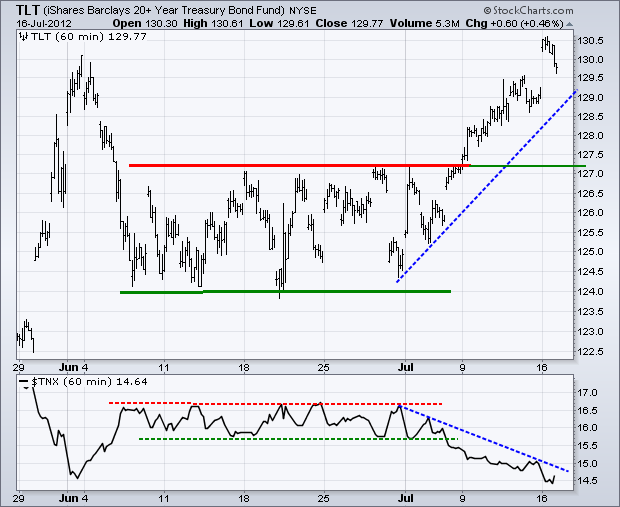This screenshot has height=507, width=620.
Task: Click the date 16-Jul-2012
Action: point(44,24)
